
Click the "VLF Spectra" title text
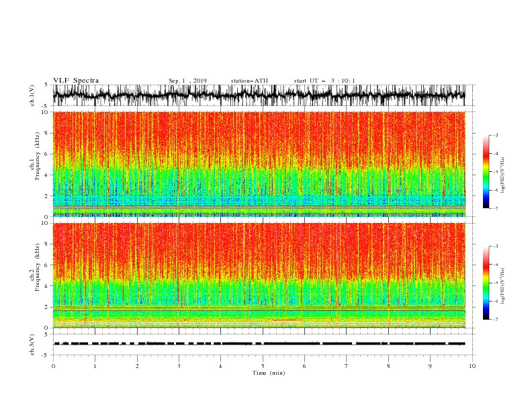(x=76, y=81)
